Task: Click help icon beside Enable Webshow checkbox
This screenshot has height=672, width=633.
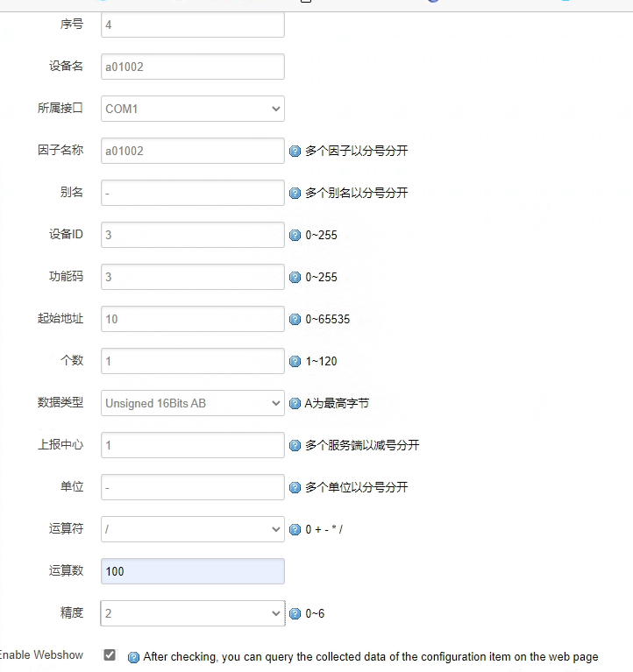Action: [x=133, y=657]
